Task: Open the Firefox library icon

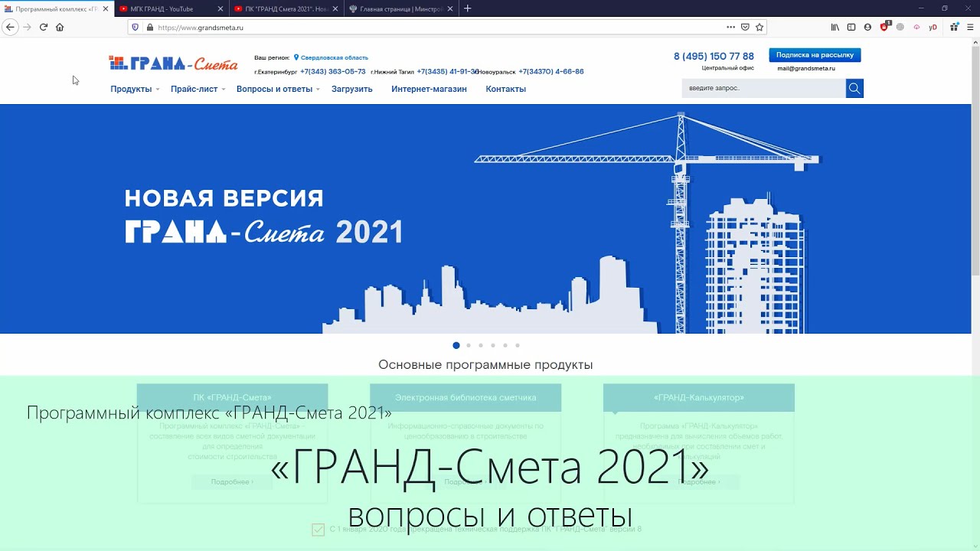Action: click(835, 27)
